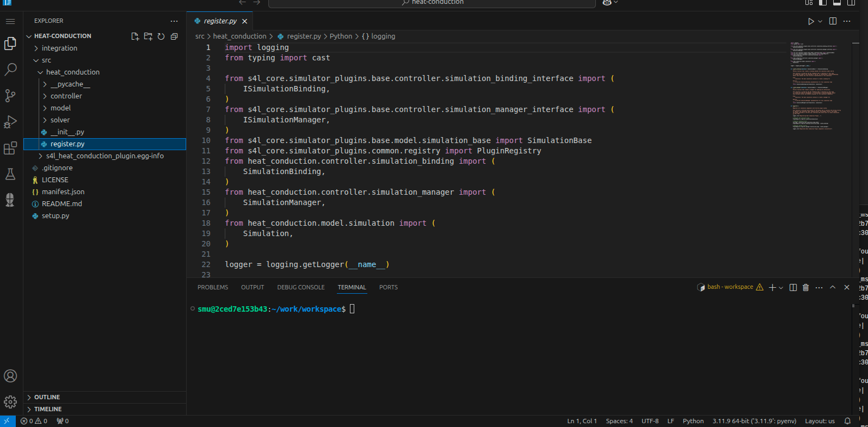This screenshot has width=868, height=427.
Task: Expand the TIMELINE section
Action: (x=104, y=409)
